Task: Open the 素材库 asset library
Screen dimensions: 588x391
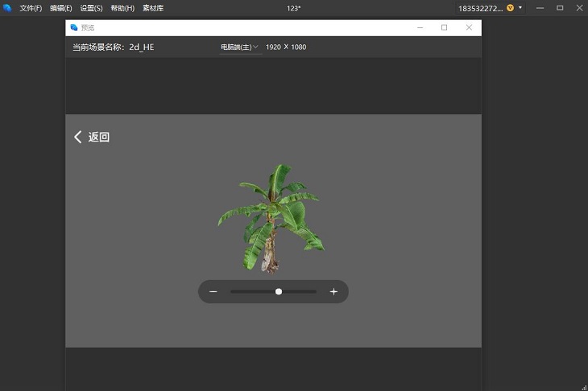Action: click(152, 8)
